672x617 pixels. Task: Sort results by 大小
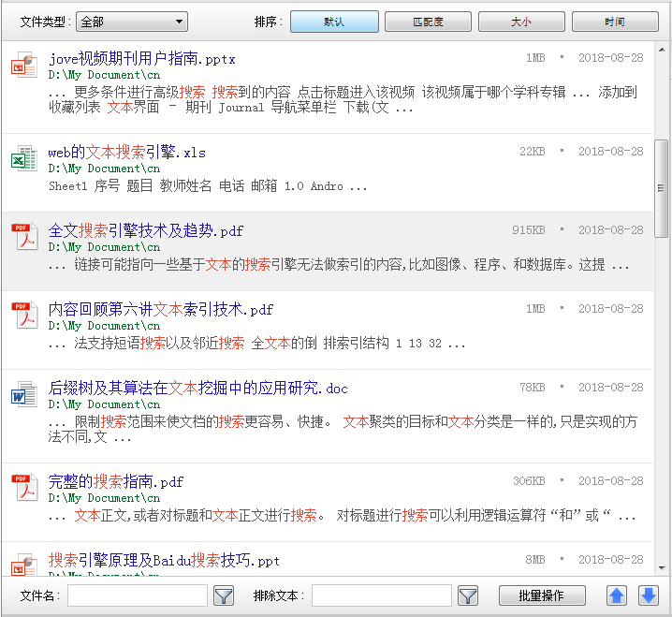click(521, 22)
